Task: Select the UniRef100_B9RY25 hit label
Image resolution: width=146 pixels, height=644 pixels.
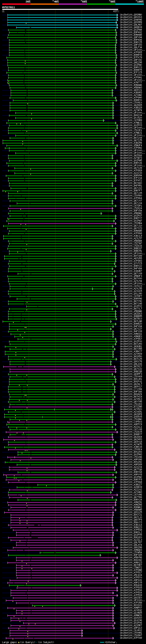Action: tap(131, 42)
